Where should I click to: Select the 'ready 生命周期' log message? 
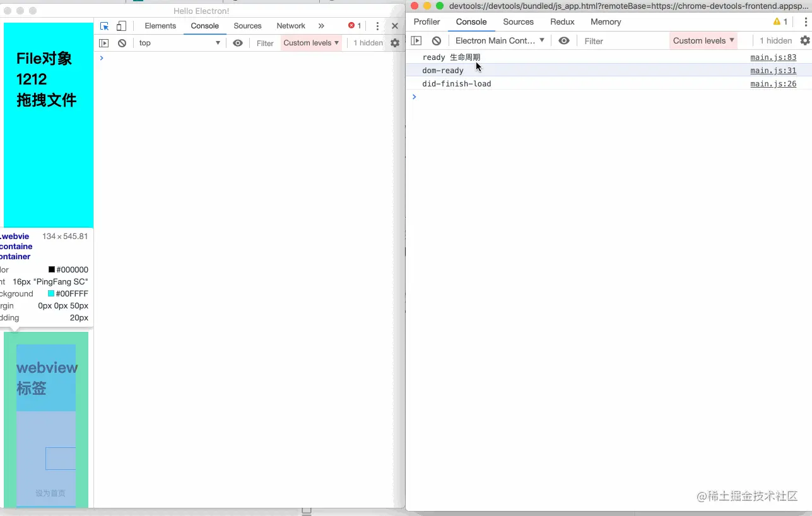pos(451,57)
